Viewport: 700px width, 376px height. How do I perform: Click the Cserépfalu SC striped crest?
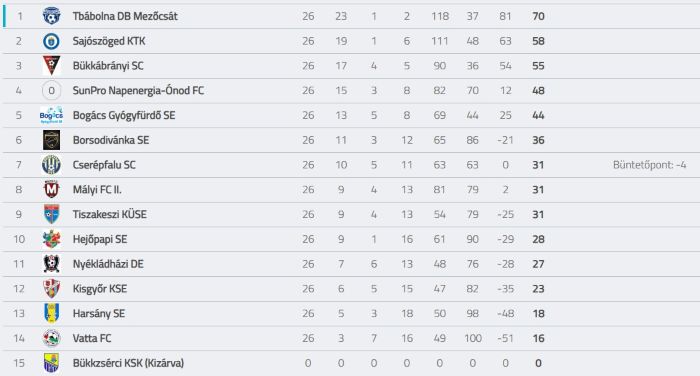coord(51,165)
